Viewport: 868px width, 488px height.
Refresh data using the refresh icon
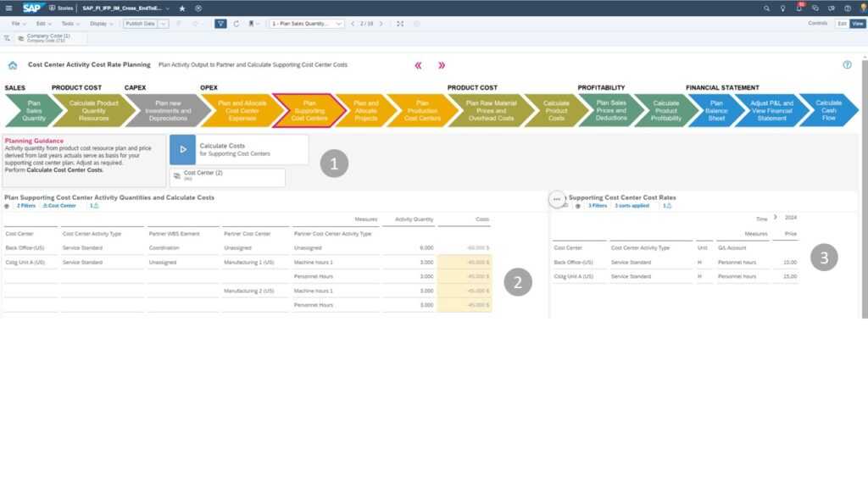tap(236, 24)
